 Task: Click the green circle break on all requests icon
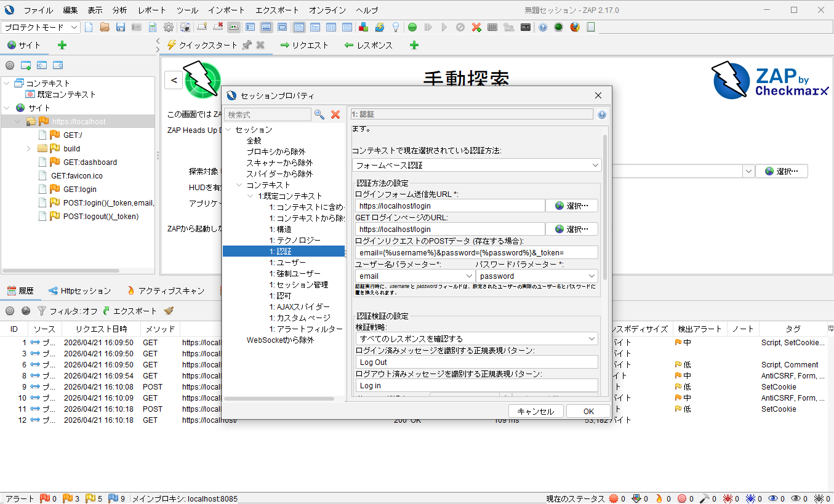pyautogui.click(x=412, y=27)
